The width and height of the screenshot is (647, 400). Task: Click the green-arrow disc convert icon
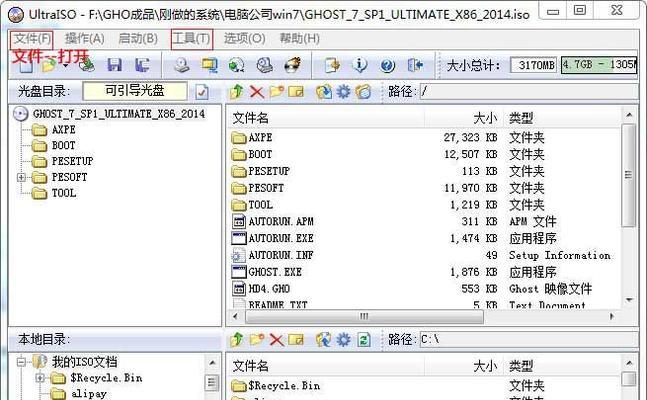(237, 65)
